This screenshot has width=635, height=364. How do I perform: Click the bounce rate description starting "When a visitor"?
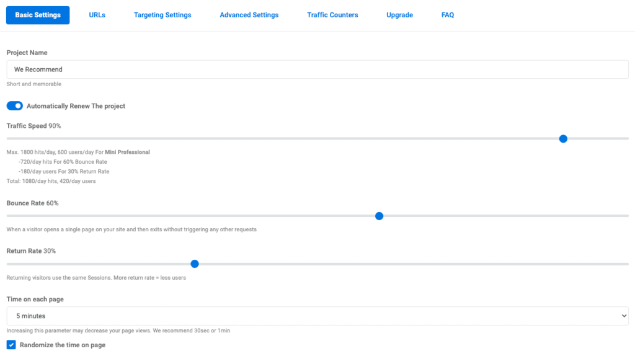point(131,229)
